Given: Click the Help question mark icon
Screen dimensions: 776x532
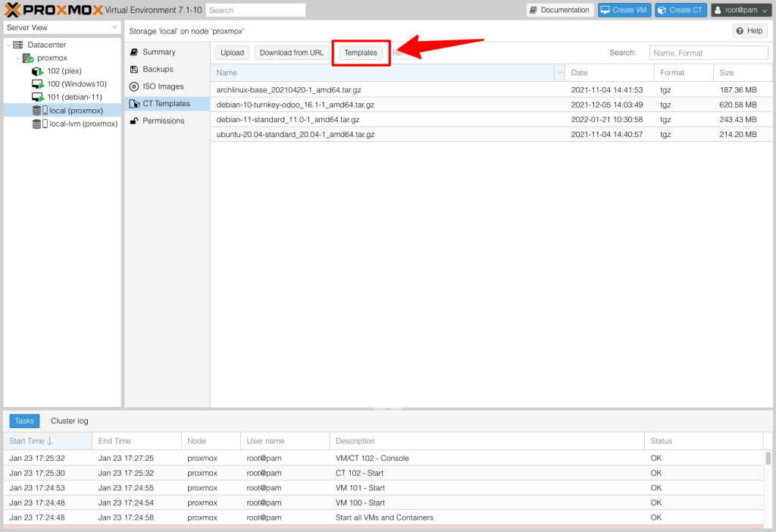Looking at the screenshot, I should pos(740,31).
